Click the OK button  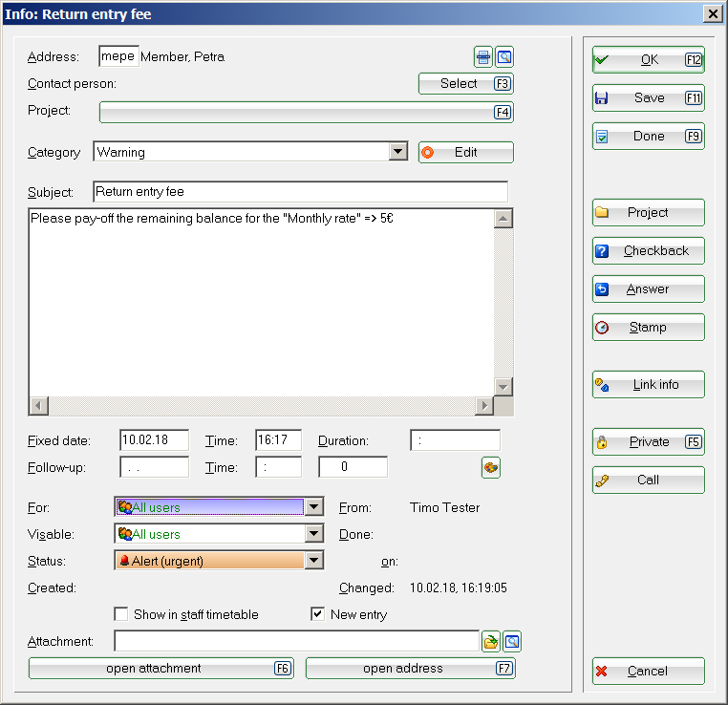648,60
